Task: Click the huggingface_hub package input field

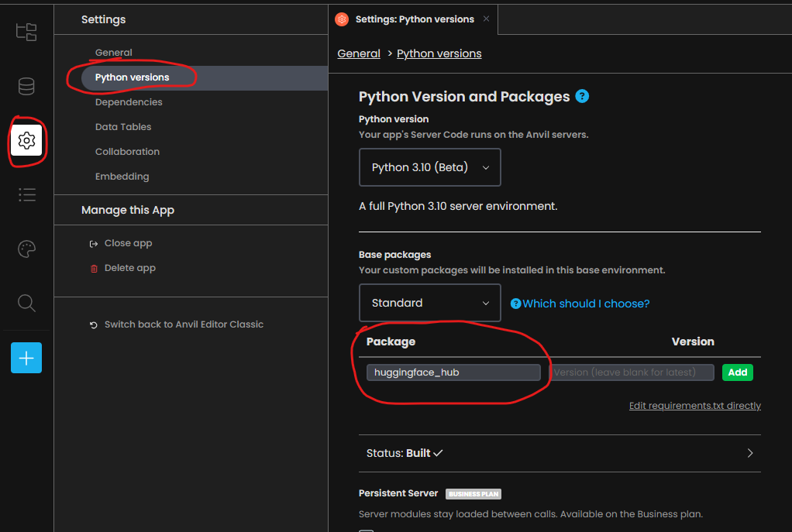Action: pyautogui.click(x=453, y=372)
